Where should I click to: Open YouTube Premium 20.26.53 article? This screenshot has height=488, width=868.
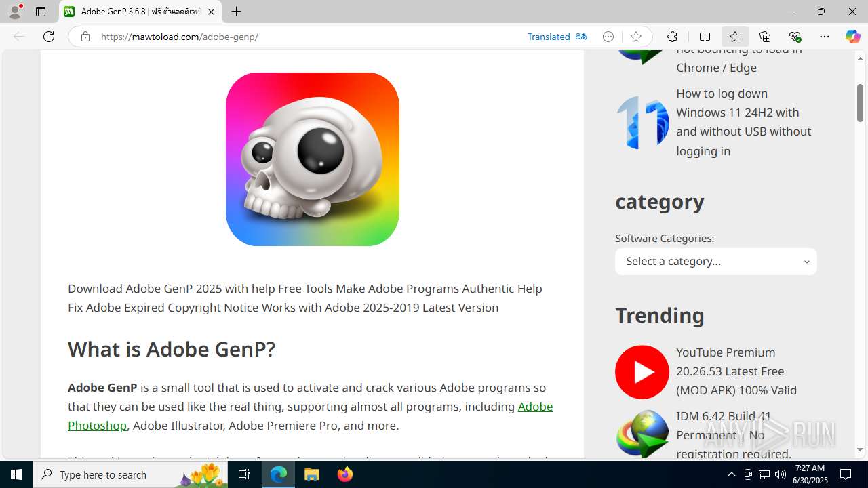(736, 371)
